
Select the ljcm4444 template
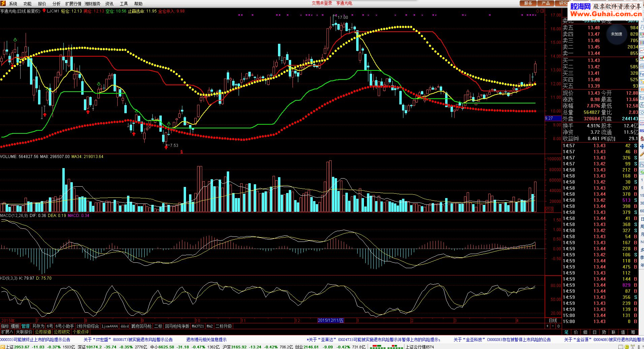pyautogui.click(x=110, y=326)
